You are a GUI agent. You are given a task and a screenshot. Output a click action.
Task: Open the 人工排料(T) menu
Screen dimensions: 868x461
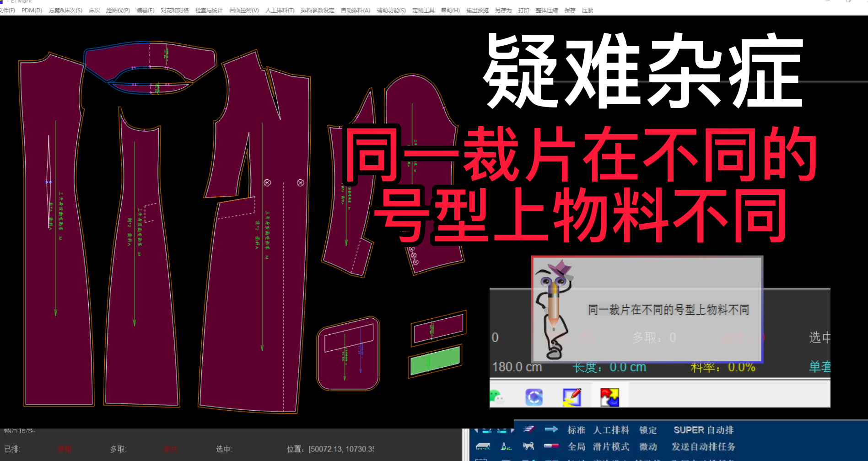(x=280, y=11)
